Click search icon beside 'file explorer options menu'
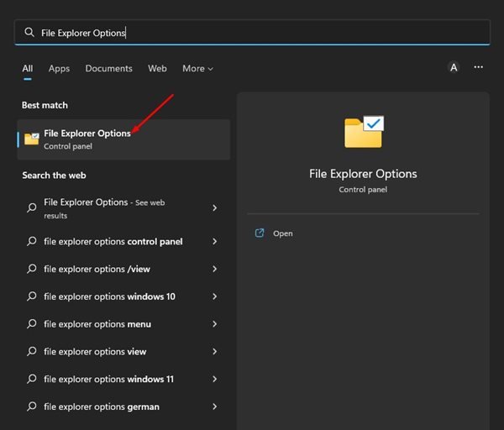This screenshot has width=504, height=430. 32,323
